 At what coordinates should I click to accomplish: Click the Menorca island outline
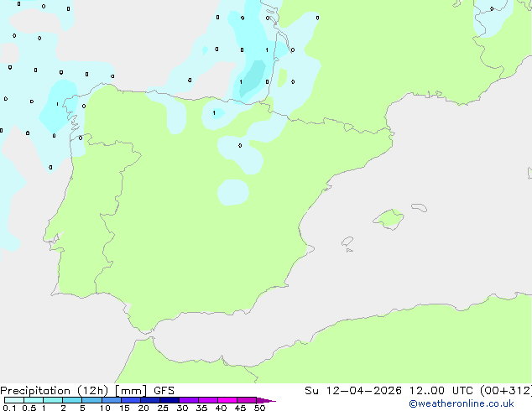tap(420, 207)
